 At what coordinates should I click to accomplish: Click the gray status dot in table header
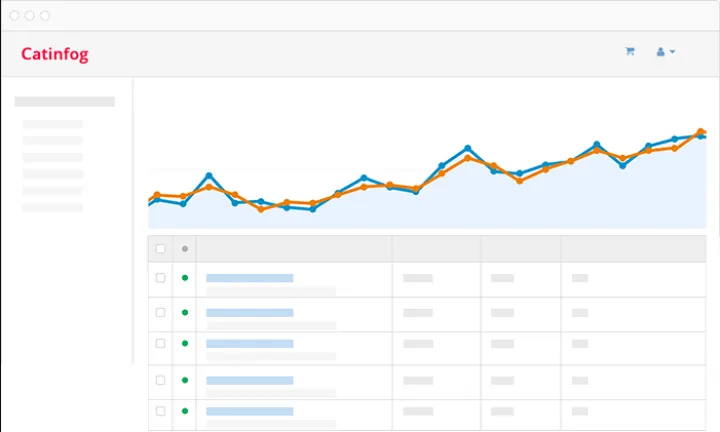tap(185, 248)
